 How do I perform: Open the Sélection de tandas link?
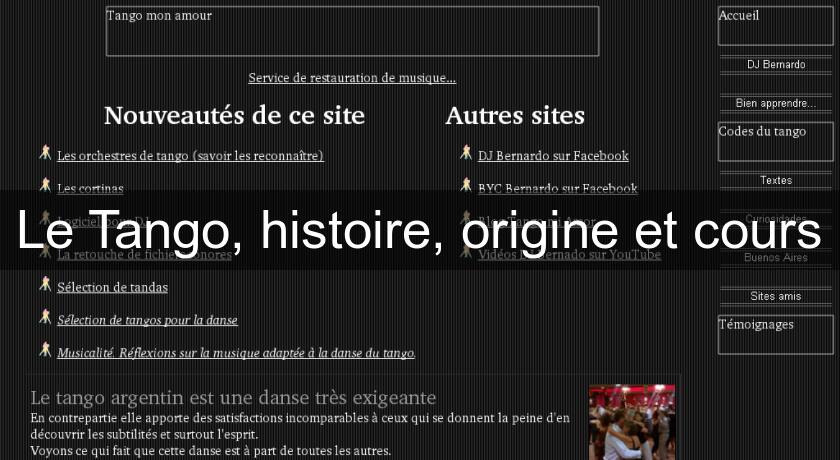point(112,288)
